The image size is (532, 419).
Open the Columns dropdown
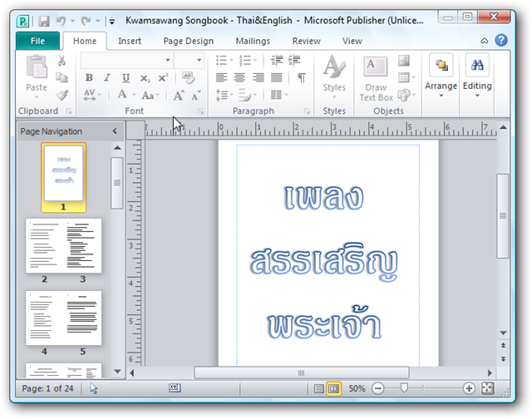tap(279, 95)
